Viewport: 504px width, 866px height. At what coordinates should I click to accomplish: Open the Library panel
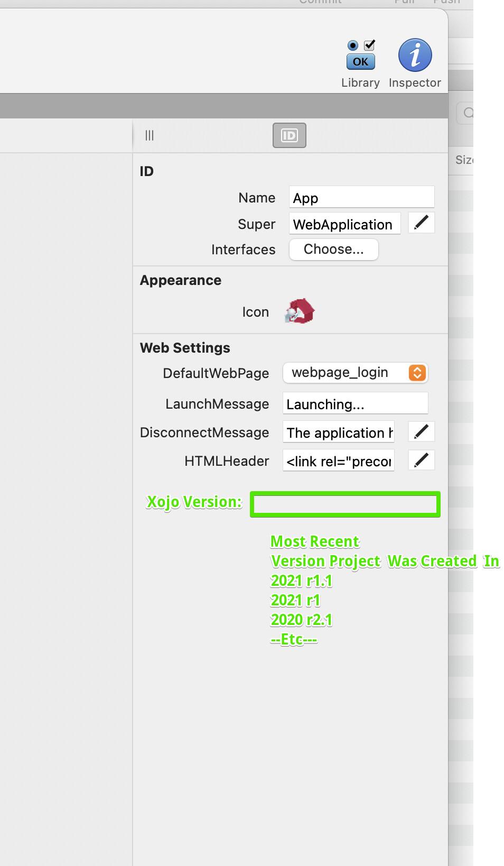pyautogui.click(x=360, y=63)
